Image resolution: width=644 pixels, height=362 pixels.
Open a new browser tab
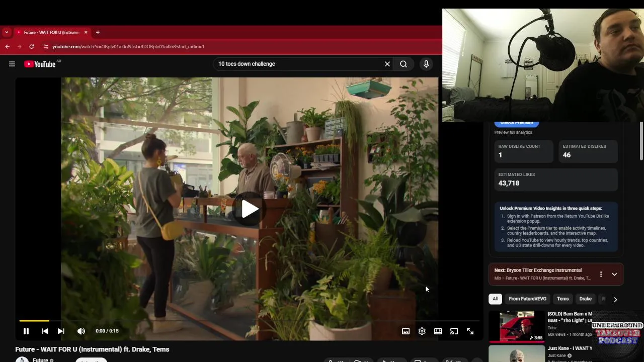[x=98, y=32]
